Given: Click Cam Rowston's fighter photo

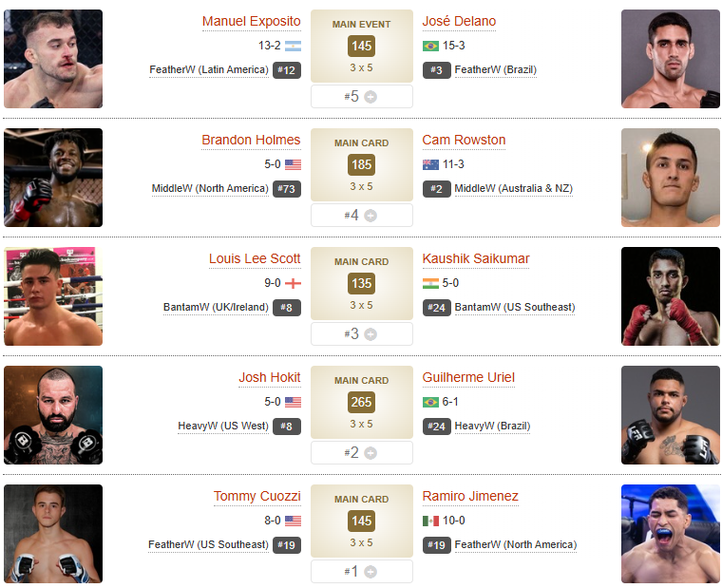Looking at the screenshot, I should click(671, 178).
